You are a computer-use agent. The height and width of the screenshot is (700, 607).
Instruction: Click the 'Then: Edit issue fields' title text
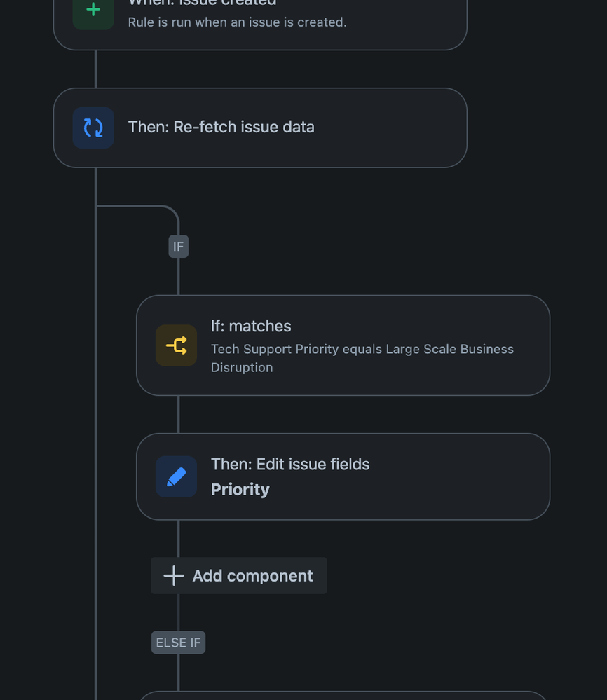(x=289, y=464)
